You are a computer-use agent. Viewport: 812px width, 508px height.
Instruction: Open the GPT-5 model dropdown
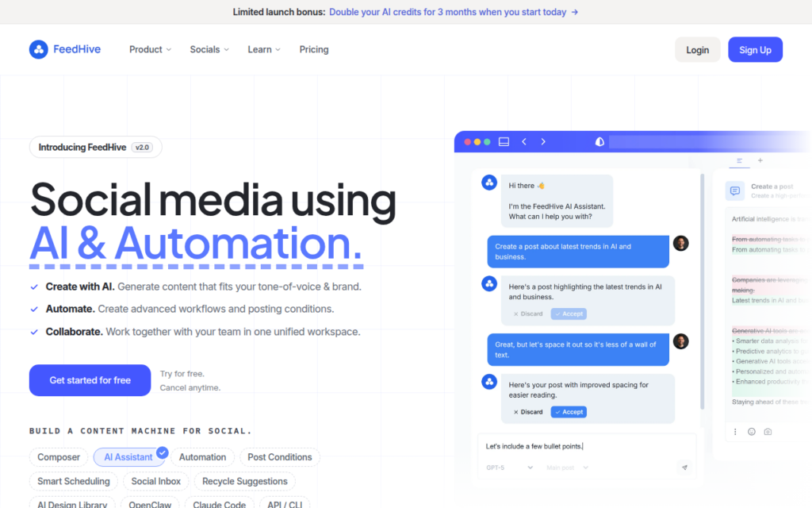[510, 468]
